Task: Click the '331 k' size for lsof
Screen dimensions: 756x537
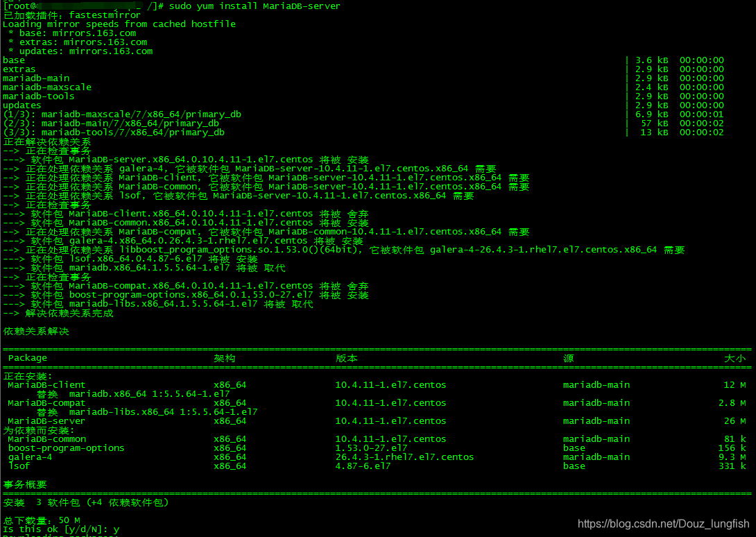Action: (x=732, y=466)
